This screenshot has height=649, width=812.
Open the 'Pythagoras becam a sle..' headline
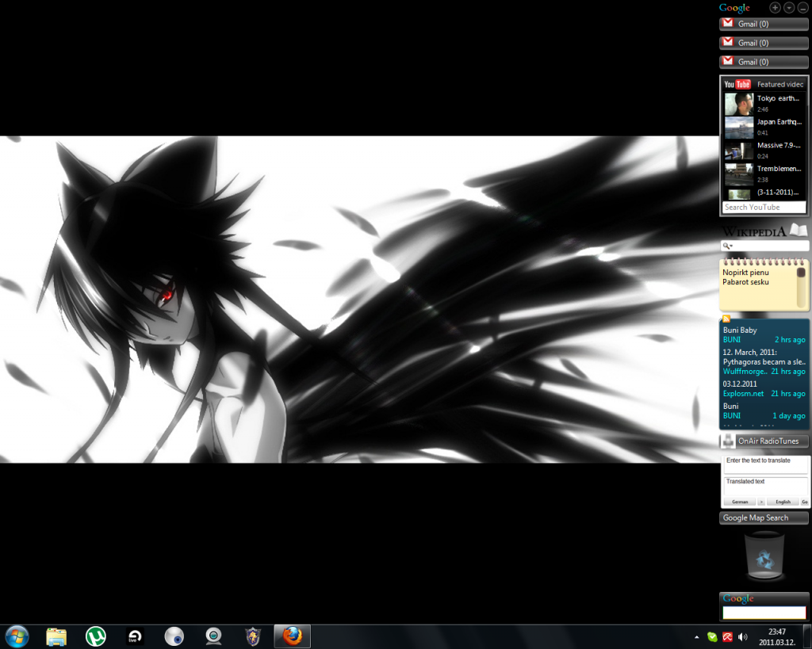pos(764,362)
